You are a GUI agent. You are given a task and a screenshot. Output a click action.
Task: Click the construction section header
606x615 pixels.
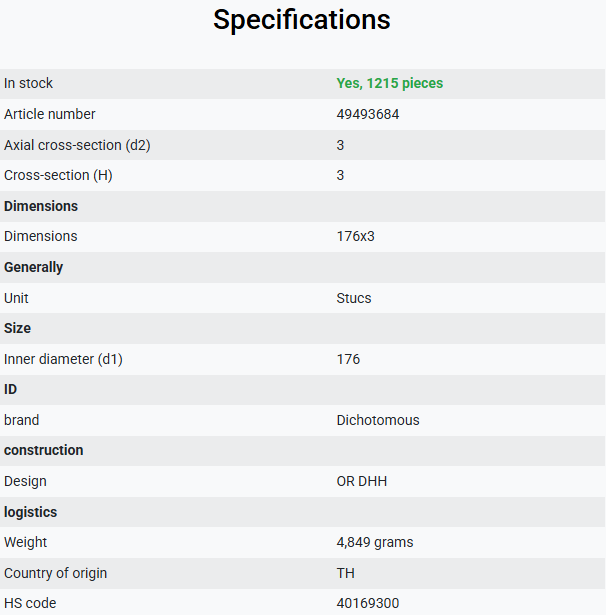(44, 450)
